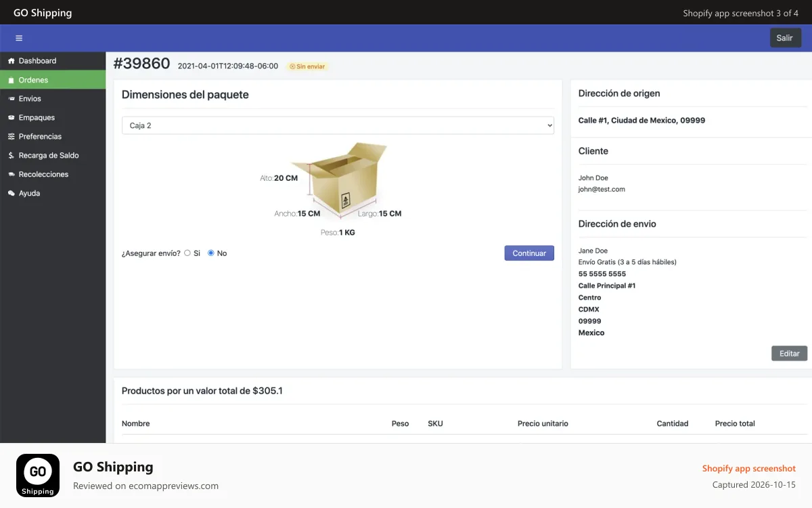This screenshot has width=812, height=508.
Task: Open Envios menu item
Action: [x=53, y=99]
